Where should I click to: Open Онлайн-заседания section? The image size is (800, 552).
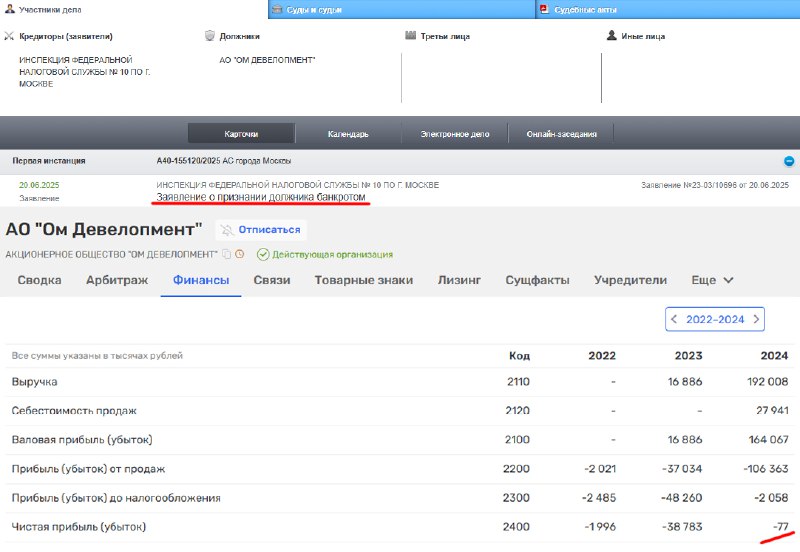click(561, 134)
